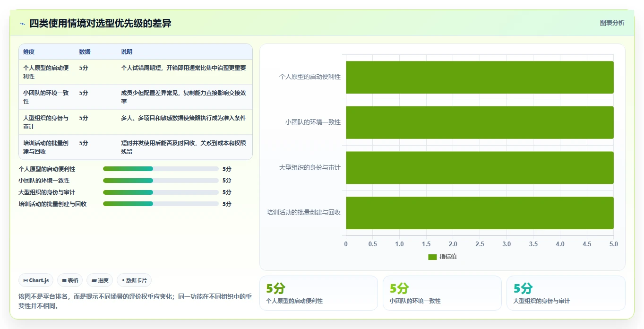Viewport: 644px width, 329px height.
Task: Click the 培训活动的批量创建与回收 y-axis label
Action: tap(304, 213)
